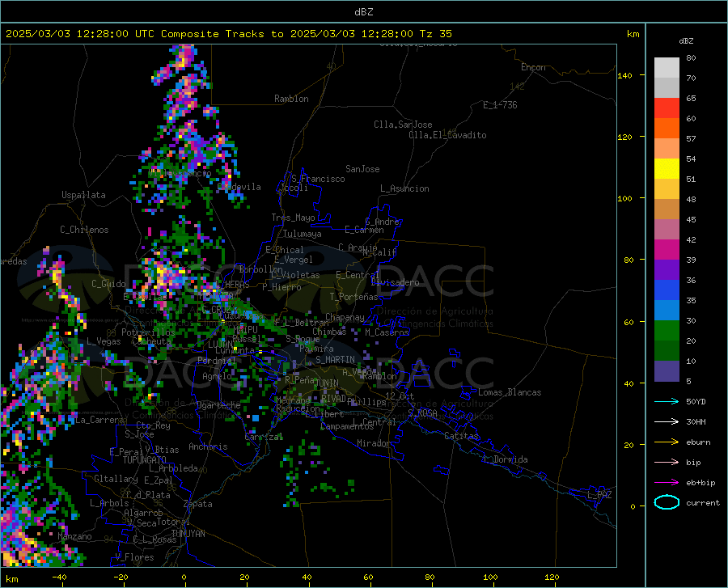Click the 'SanJose' map label
The image size is (728, 588).
[362, 169]
